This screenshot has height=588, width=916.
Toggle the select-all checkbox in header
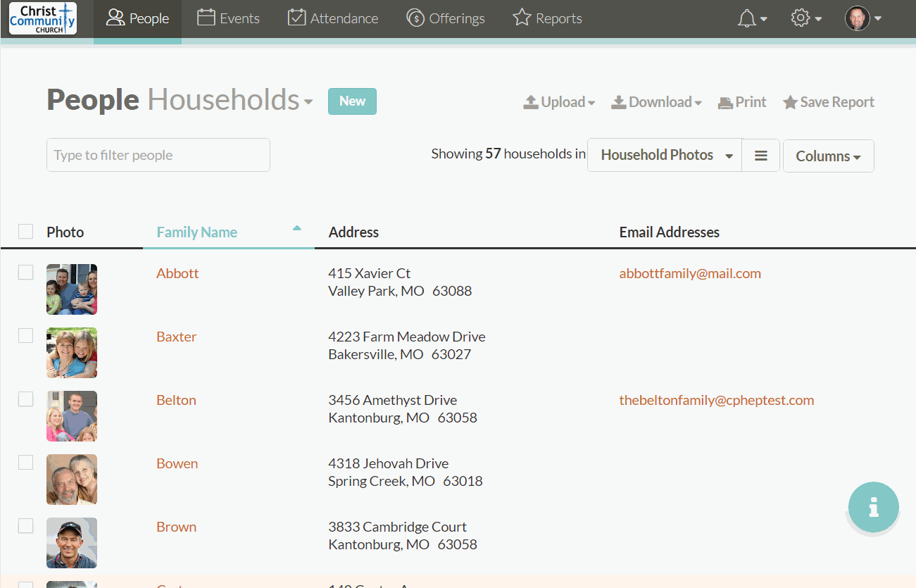click(x=26, y=232)
